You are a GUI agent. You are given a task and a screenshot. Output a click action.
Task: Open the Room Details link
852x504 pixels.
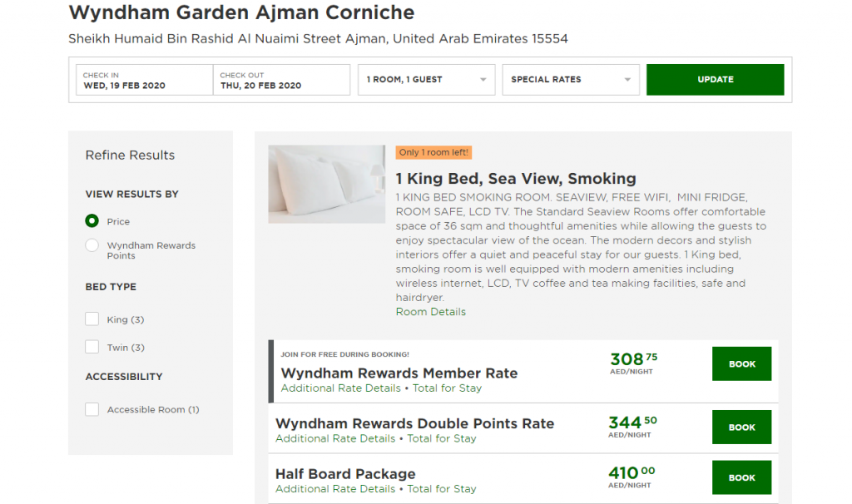[x=430, y=312]
